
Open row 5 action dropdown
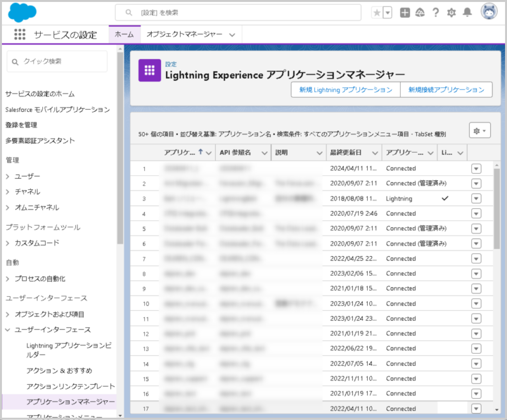[x=476, y=229]
